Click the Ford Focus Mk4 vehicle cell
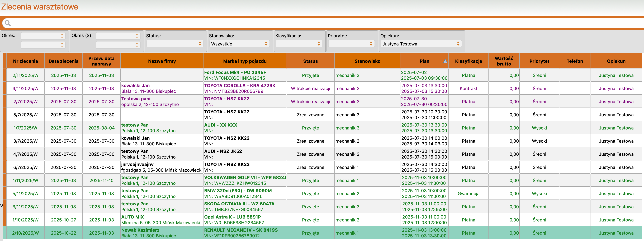 235,73
